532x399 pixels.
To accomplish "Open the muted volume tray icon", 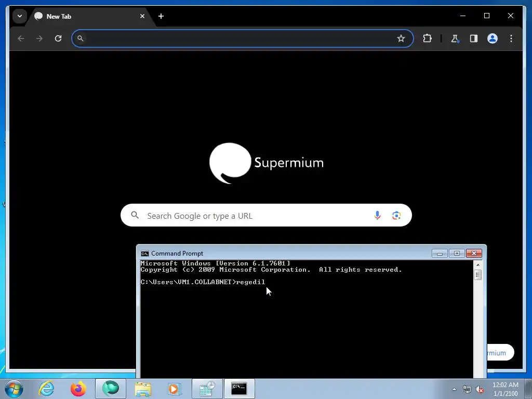I will click(480, 389).
